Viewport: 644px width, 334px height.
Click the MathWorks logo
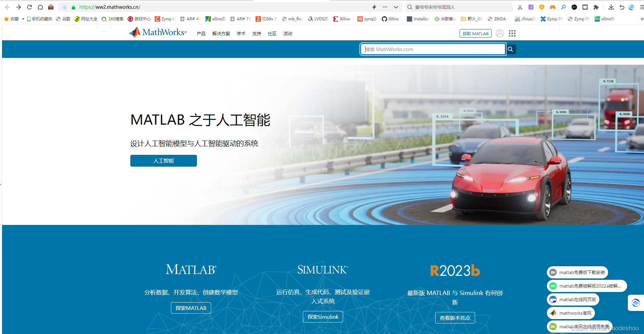coord(157,32)
